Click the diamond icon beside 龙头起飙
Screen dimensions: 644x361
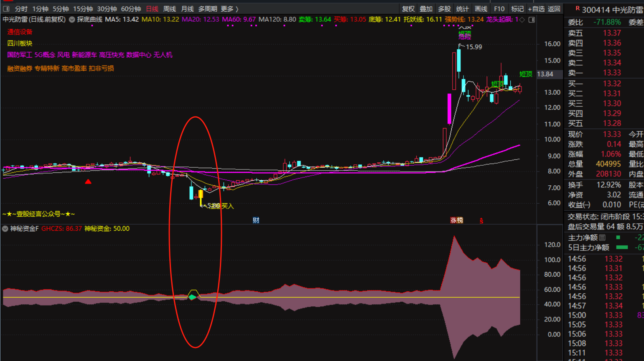pyautogui.click(x=522, y=20)
